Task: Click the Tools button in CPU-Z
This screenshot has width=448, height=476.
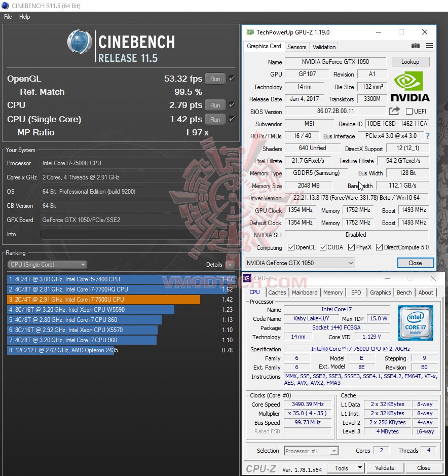Action: [342, 468]
